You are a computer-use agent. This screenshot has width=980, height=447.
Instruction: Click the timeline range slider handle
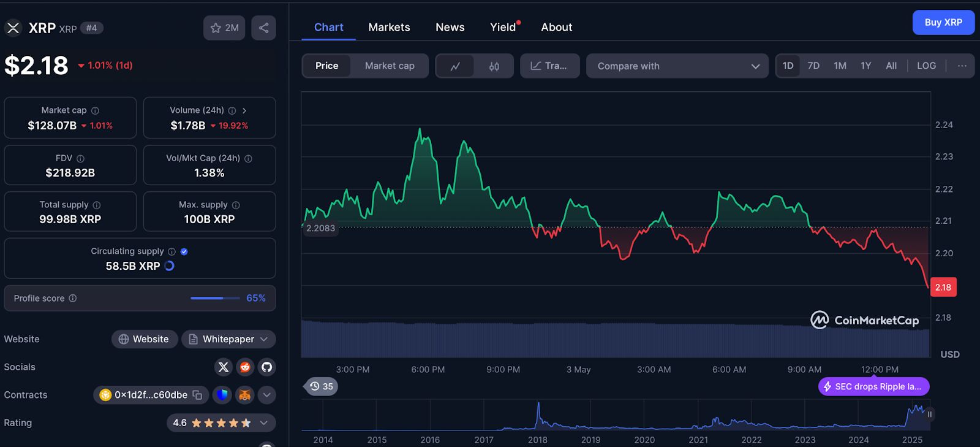pyautogui.click(x=929, y=415)
